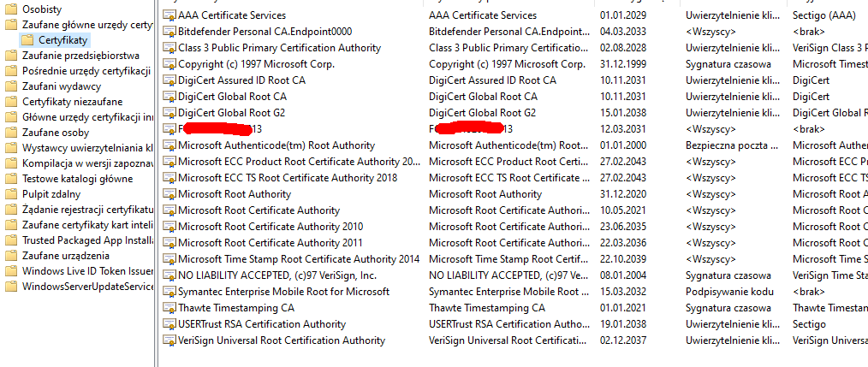Select Kompilacja w wersji zapoznawczej node

tap(87, 163)
